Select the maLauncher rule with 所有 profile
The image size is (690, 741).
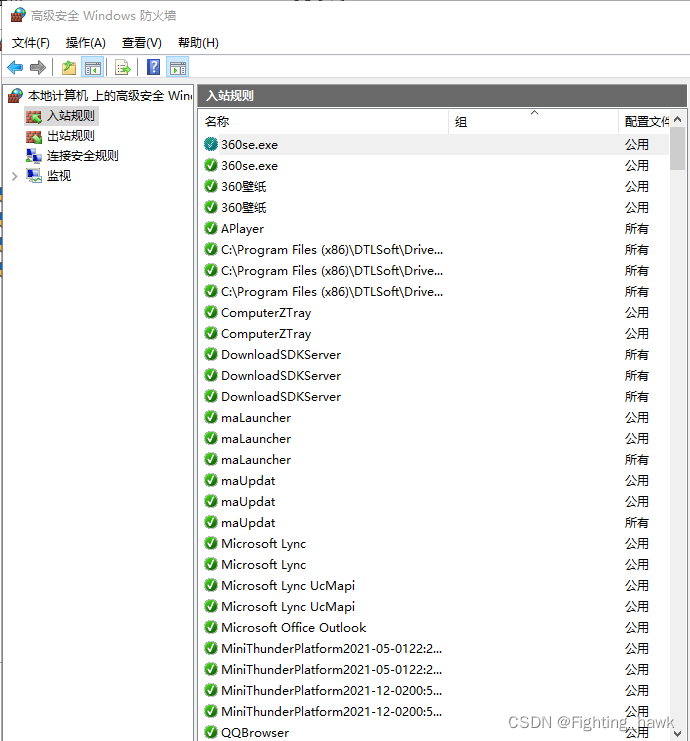tap(256, 460)
